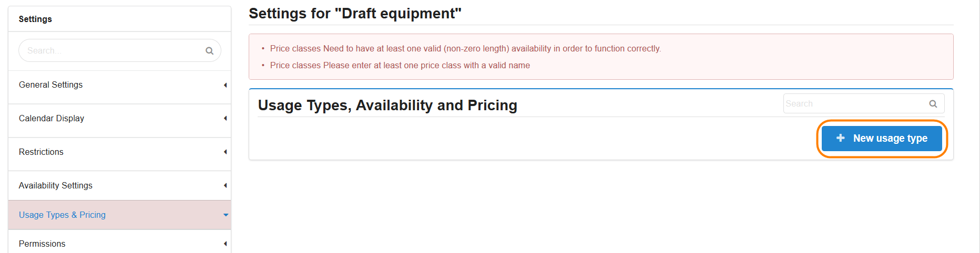Click the plus icon on New usage type
The width and height of the screenshot is (980, 253).
tap(840, 138)
